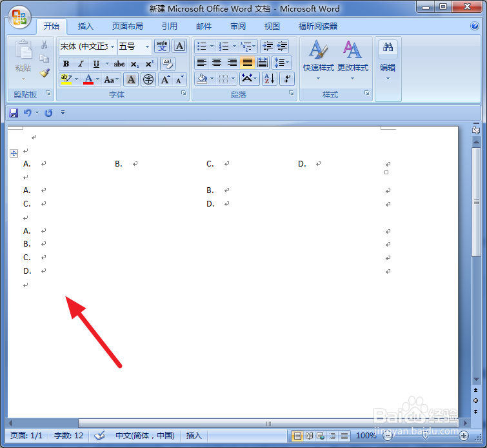Click the Decrease Indent icon
Image resolution: width=487 pixels, height=448 pixels.
[x=268, y=46]
